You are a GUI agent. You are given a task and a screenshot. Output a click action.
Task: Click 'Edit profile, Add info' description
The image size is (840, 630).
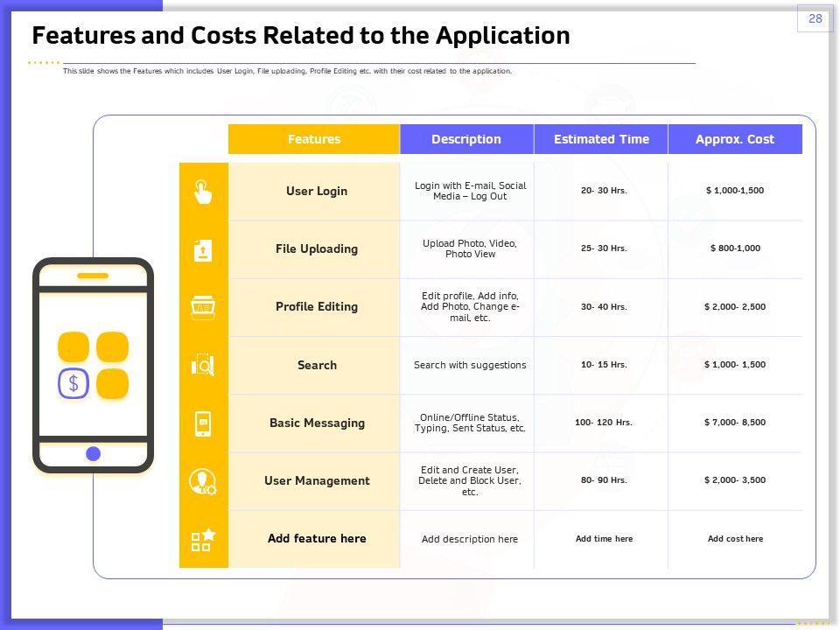[x=470, y=306]
